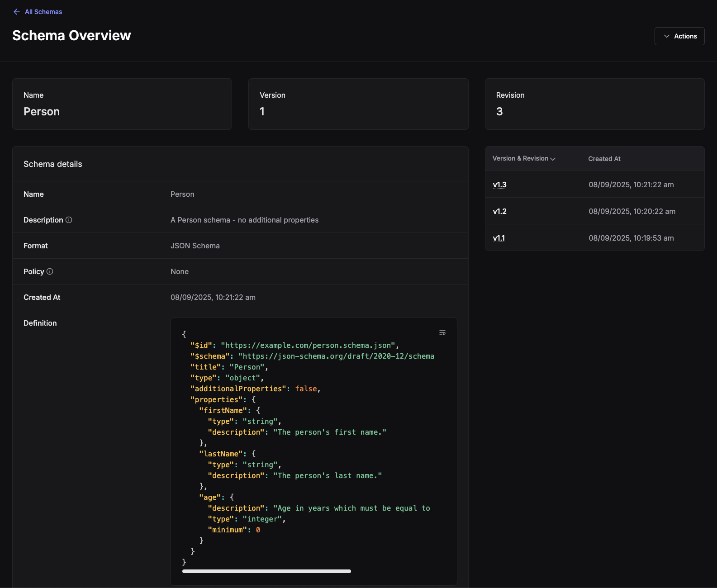Click the v1.2 timestamp 10:20:22 am
The width and height of the screenshot is (717, 588).
point(632,211)
